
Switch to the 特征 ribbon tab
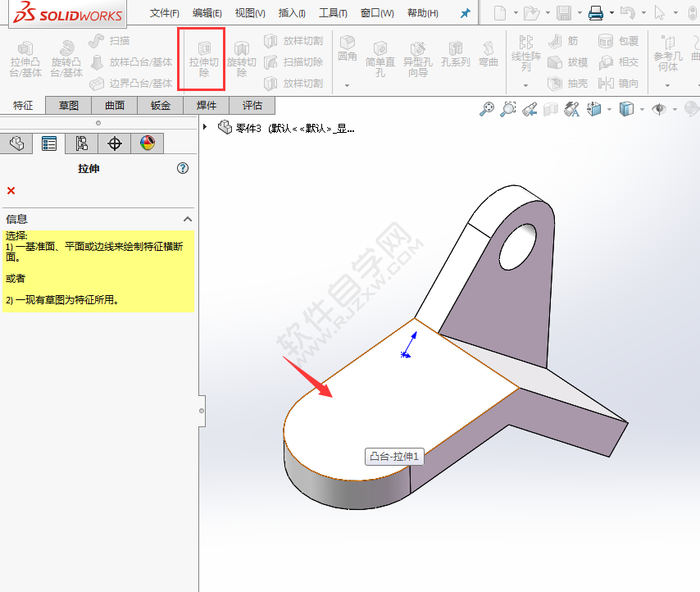click(x=23, y=106)
